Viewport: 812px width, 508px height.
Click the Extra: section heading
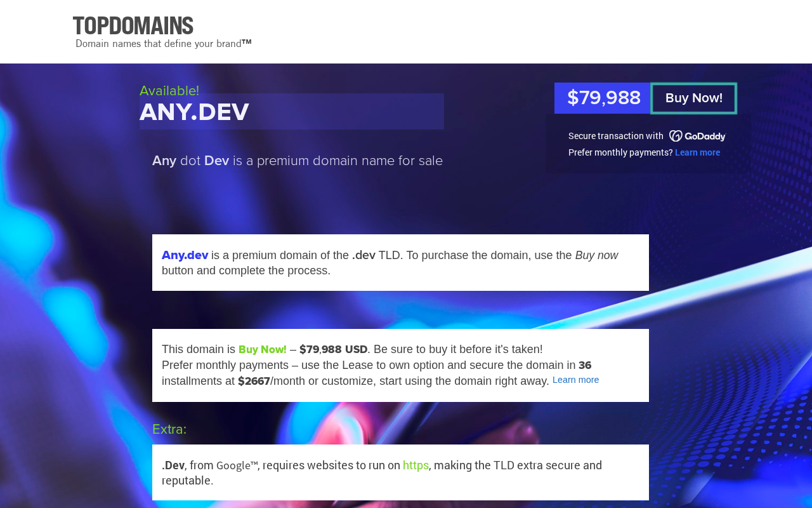(x=169, y=429)
